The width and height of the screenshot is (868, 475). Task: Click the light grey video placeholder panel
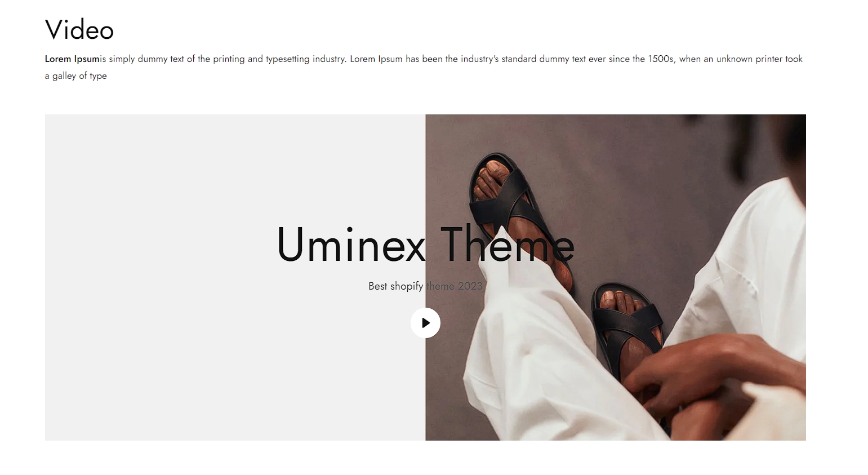(x=235, y=277)
